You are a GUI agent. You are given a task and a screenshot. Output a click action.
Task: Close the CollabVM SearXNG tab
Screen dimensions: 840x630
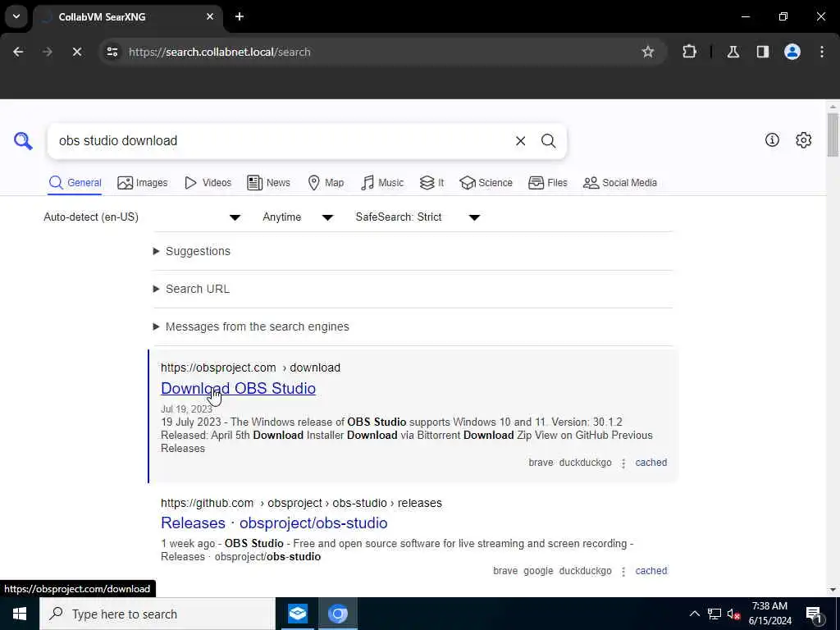[210, 16]
